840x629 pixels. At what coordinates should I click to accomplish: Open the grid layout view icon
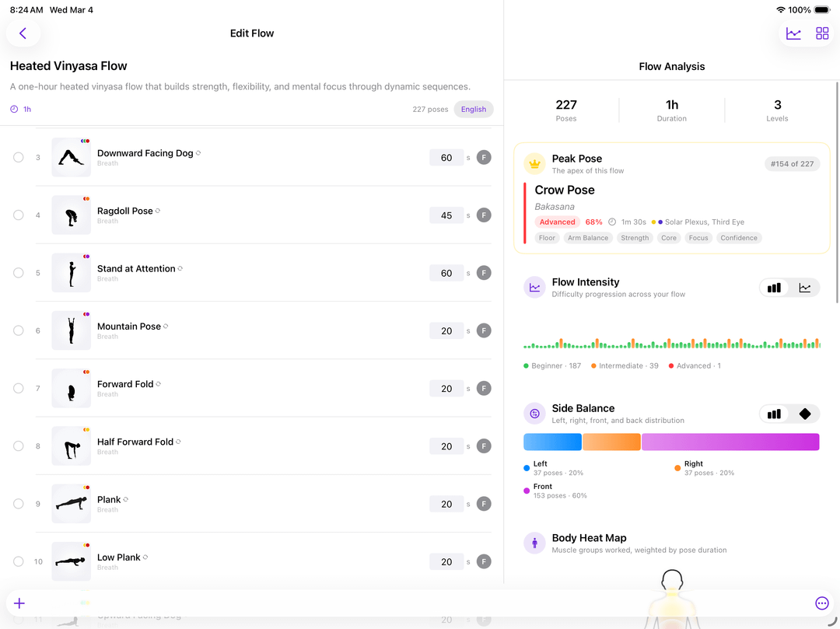tap(822, 33)
